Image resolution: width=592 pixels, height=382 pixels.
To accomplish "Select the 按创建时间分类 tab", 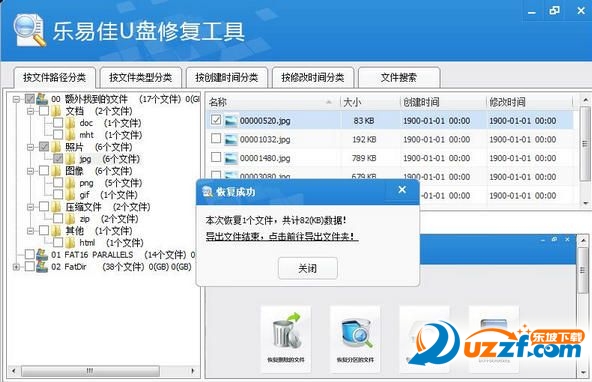I will (227, 77).
